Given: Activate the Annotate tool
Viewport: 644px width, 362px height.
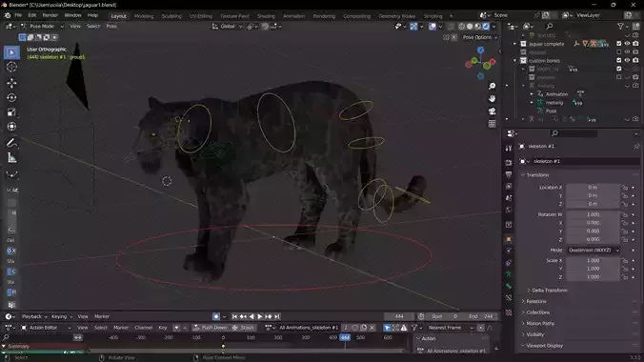Looking at the screenshot, I should click(x=11, y=143).
